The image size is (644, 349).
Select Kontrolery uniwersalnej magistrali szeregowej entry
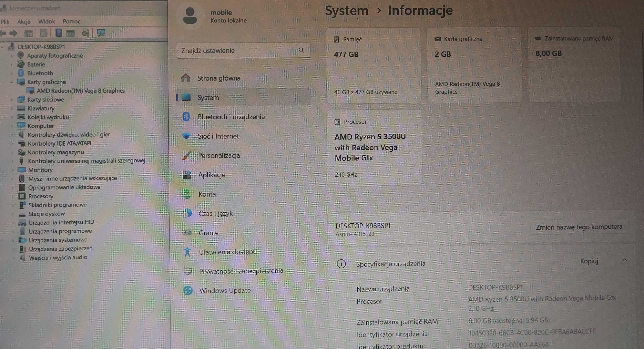pyautogui.click(x=87, y=161)
